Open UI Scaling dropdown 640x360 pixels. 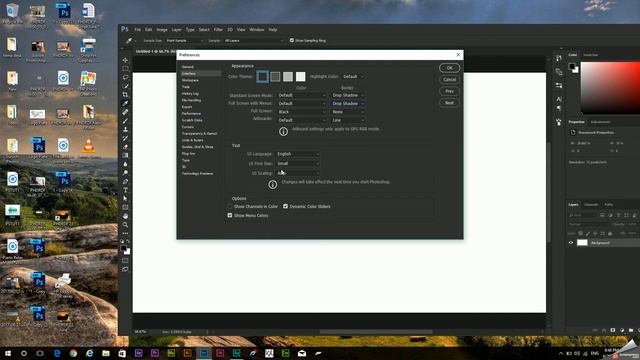coord(298,173)
